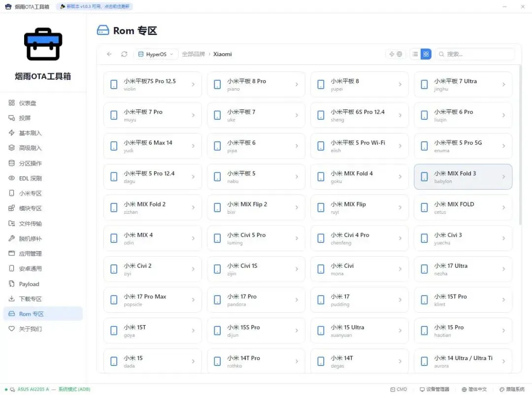Screen dimensions: 532x395
Task: Expand 小米 15 Ultra xuanyuan chevron
Action: point(400,330)
